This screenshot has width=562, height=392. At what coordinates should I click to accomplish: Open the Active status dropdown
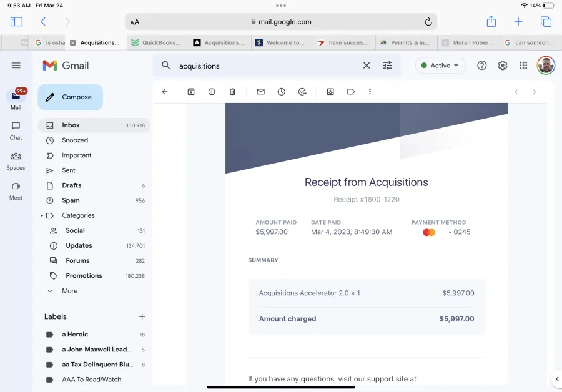click(440, 66)
